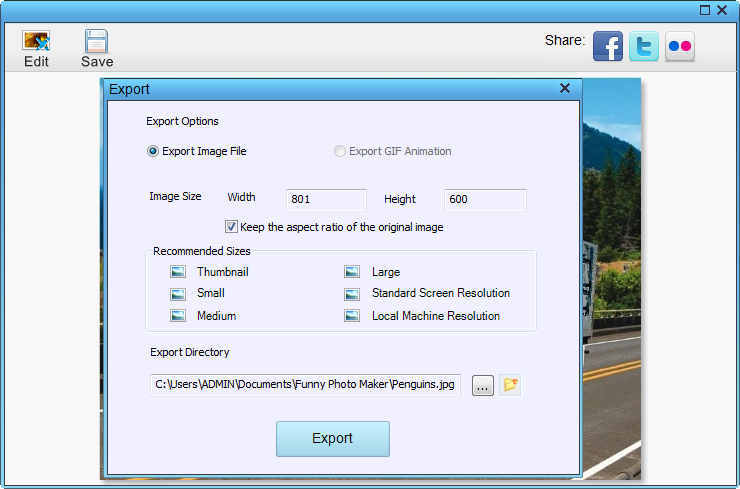
Task: Click the large Export button
Action: tap(333, 439)
